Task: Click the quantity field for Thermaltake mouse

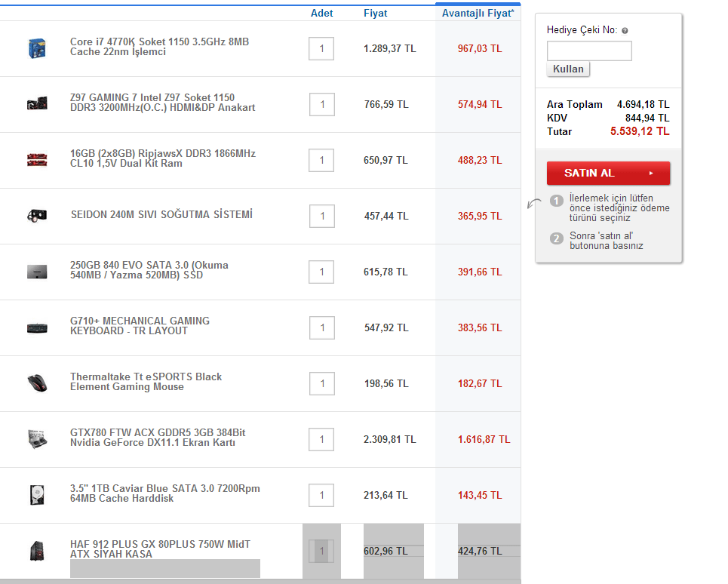Action: pyautogui.click(x=321, y=383)
